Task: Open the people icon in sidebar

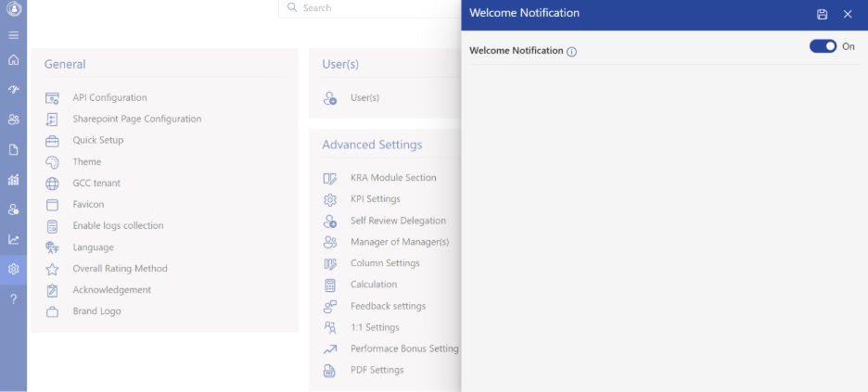Action: coord(13,119)
